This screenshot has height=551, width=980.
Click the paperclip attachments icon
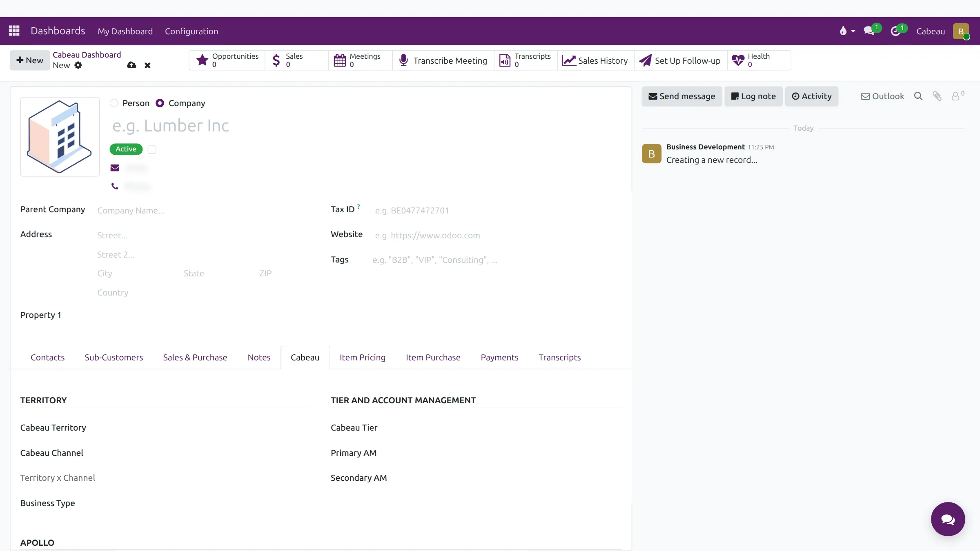pyautogui.click(x=937, y=96)
